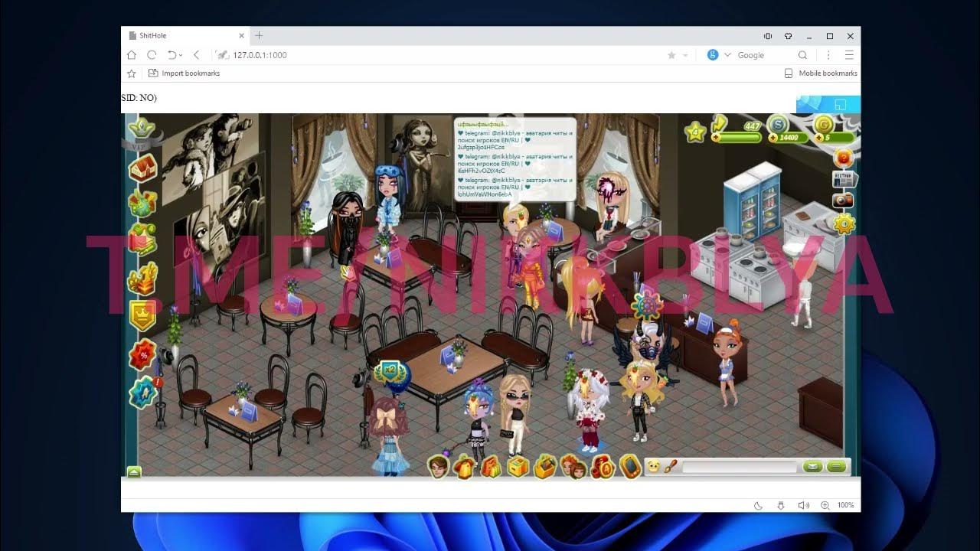Viewport: 980px width, 551px height.
Task: Click the Google search field
Action: coord(766,55)
